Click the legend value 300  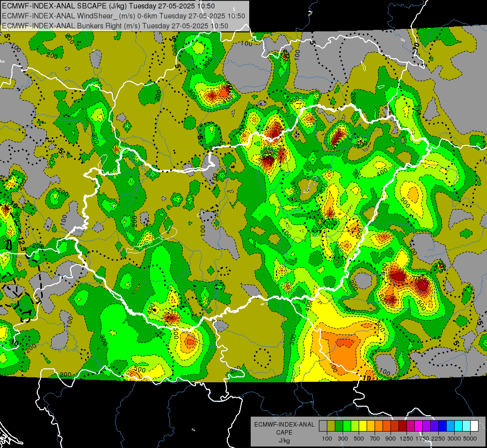343,439
